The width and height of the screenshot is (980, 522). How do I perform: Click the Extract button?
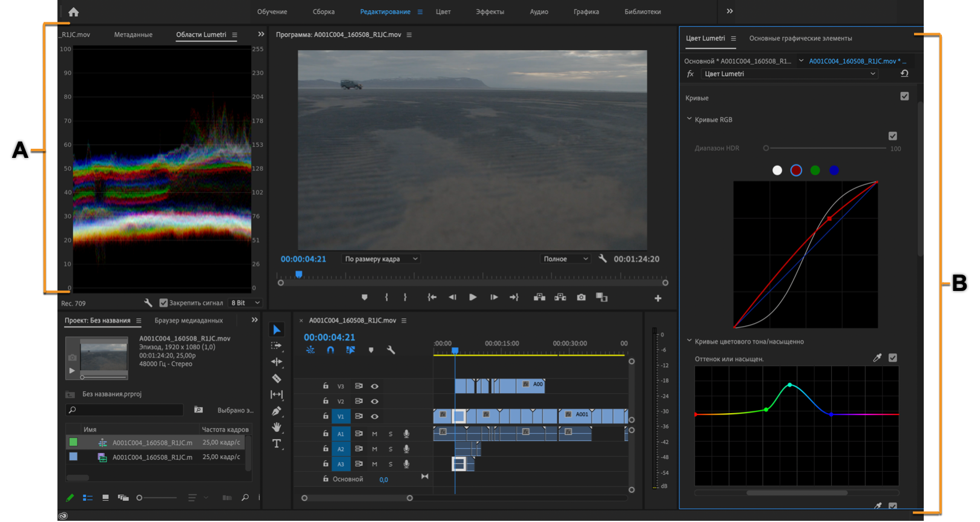coord(561,297)
